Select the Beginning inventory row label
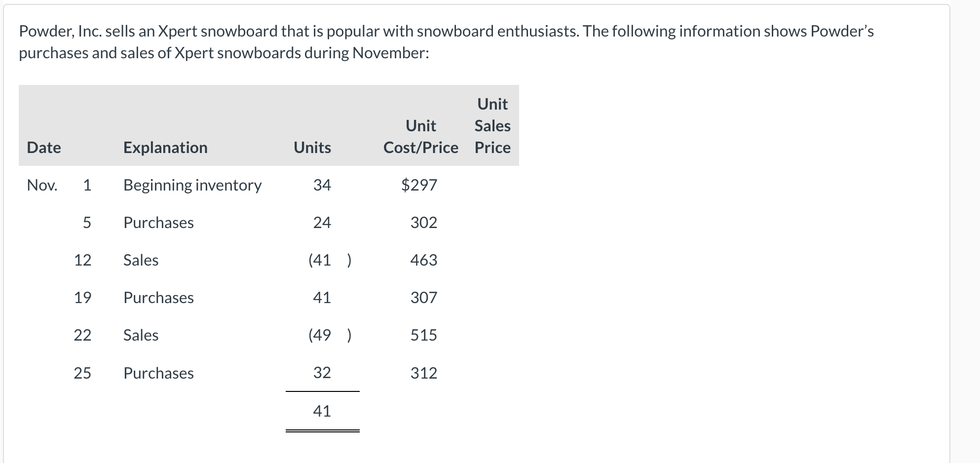The width and height of the screenshot is (980, 463). (x=192, y=185)
